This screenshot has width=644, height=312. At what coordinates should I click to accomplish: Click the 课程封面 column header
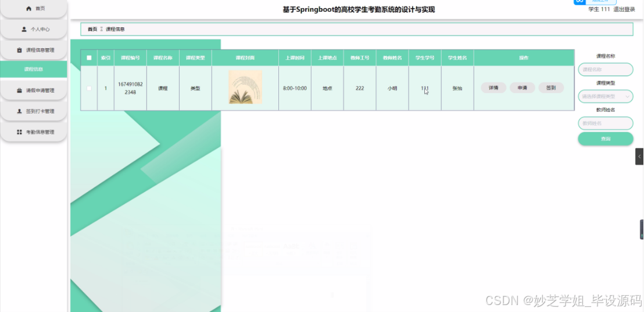coord(245,58)
